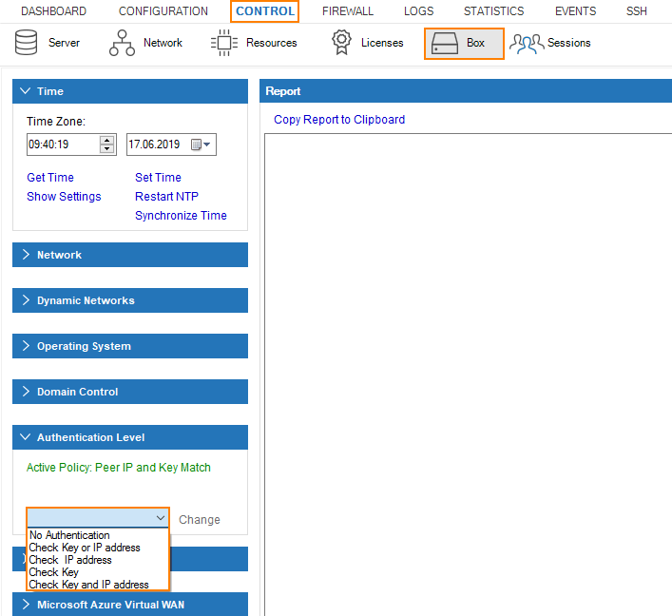The width and height of the screenshot is (672, 616).
Task: Open the Resources chip icon
Action: tap(223, 43)
